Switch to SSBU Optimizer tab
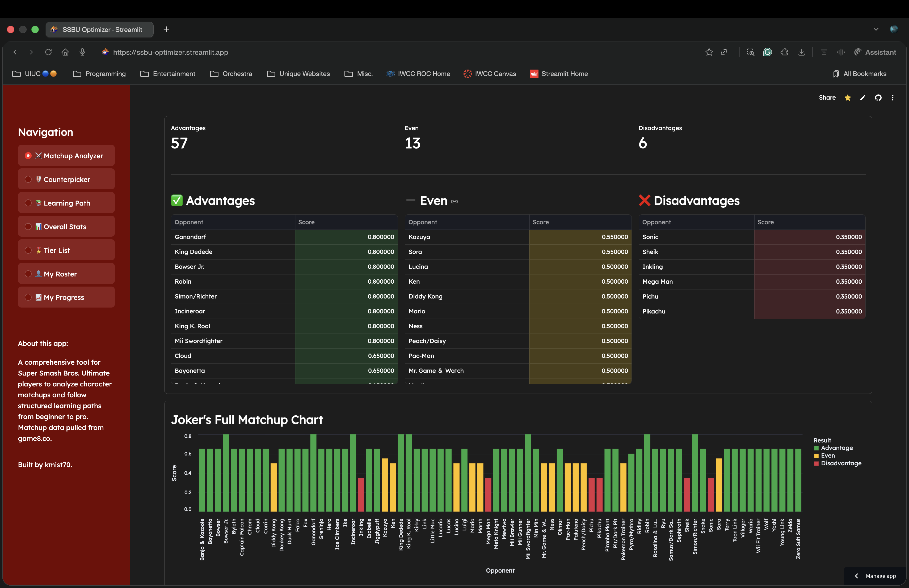 coord(100,29)
